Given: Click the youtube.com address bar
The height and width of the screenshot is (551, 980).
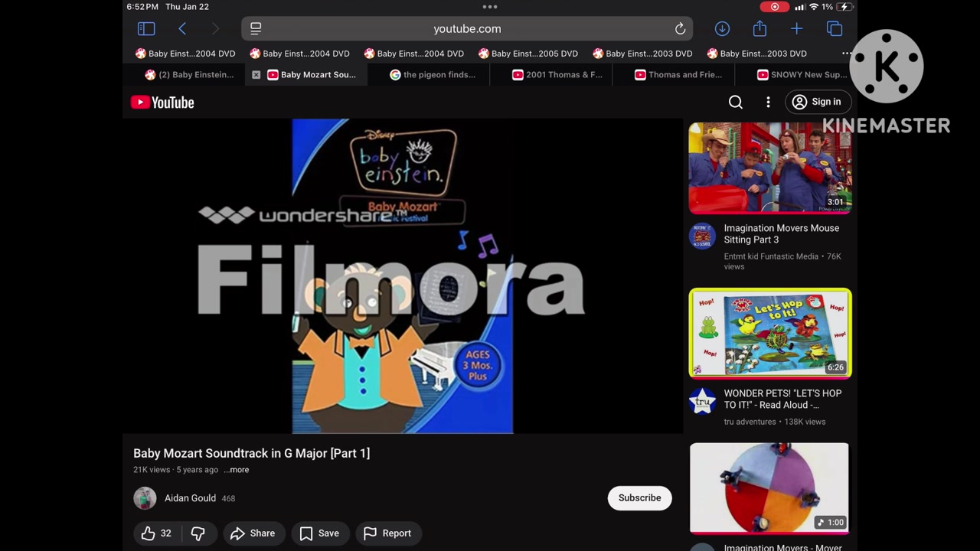Looking at the screenshot, I should click(467, 29).
